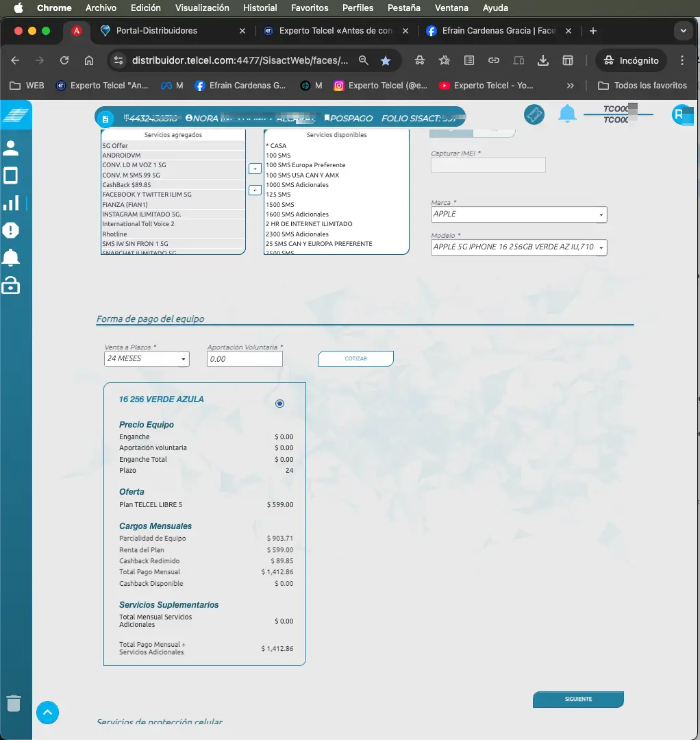Select the 16 256 VERDE AZULA radio option

pos(279,404)
